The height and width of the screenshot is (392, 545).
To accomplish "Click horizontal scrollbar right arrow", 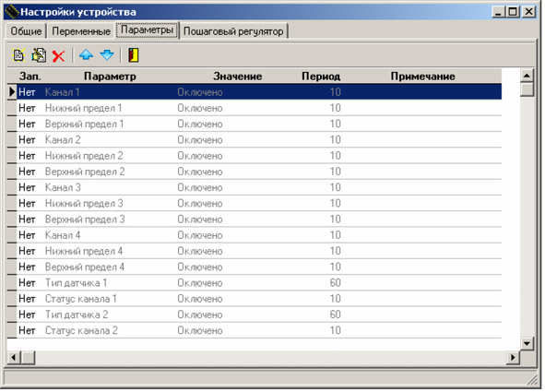I will (513, 357).
